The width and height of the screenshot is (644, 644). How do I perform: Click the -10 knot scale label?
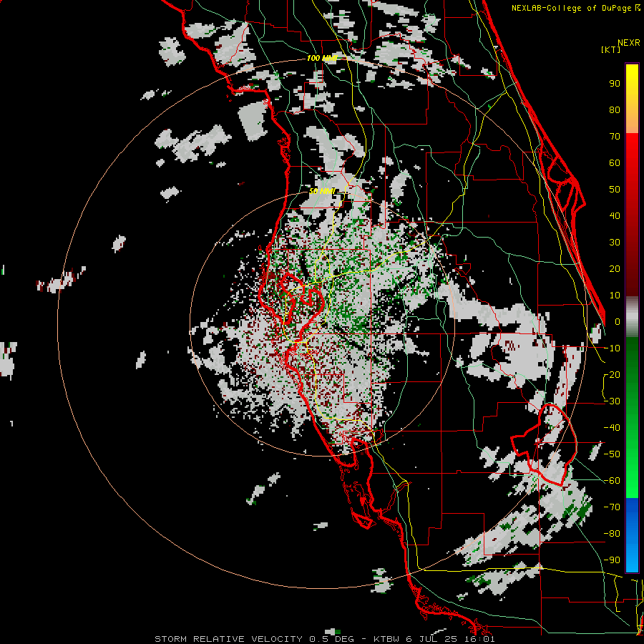tap(612, 348)
